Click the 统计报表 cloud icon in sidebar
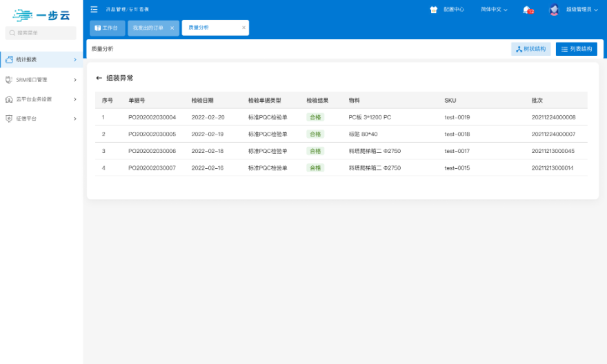The image size is (607, 364). pos(9,60)
